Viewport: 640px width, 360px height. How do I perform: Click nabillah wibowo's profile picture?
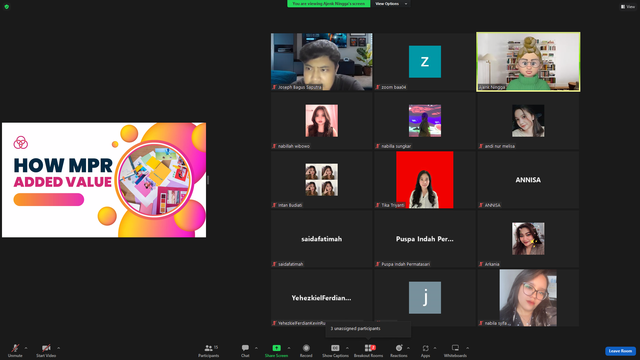pyautogui.click(x=322, y=121)
